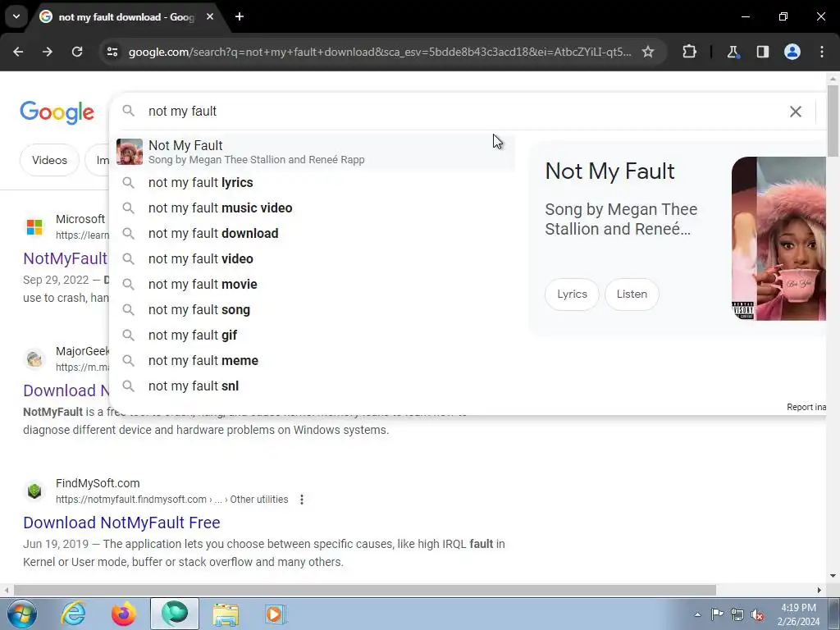Show hidden system tray icons
The height and width of the screenshot is (630, 840).
pos(697,614)
